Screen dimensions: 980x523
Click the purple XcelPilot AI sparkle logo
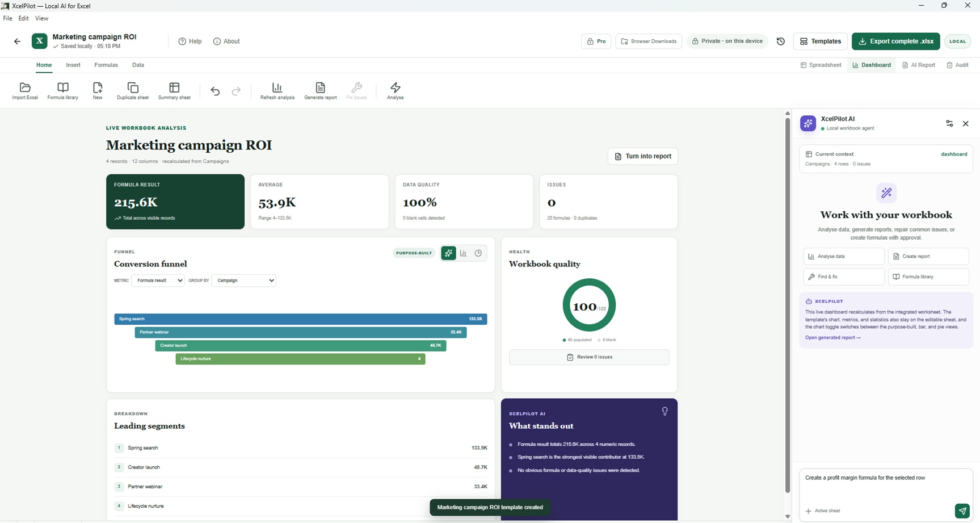[x=808, y=123]
